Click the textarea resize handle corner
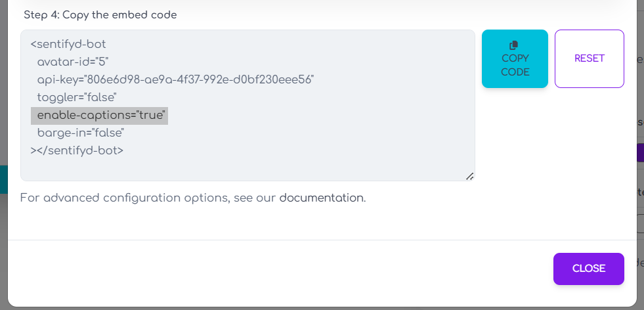Viewport: 644px width, 310px height. (470, 176)
